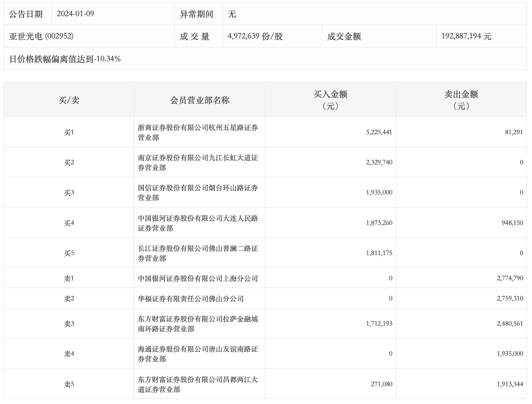The width and height of the screenshot is (532, 404).
Task: Select buy amount 1,811,175
Action: coord(379,253)
